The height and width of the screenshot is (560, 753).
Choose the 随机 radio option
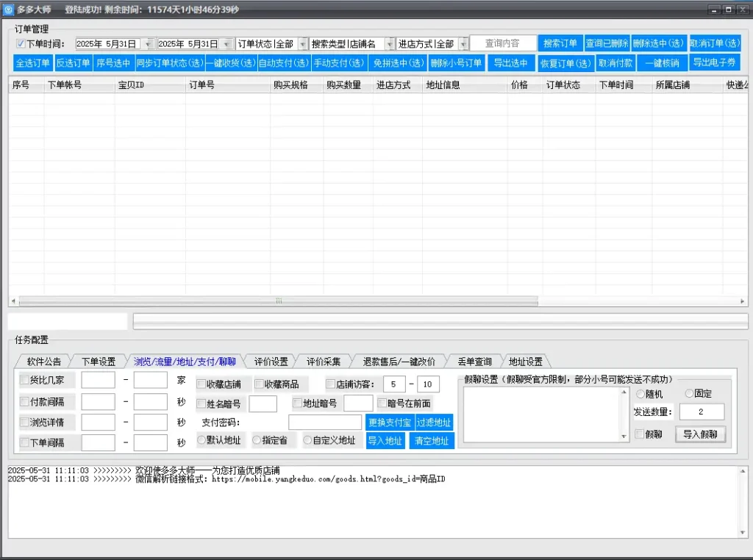tap(640, 394)
